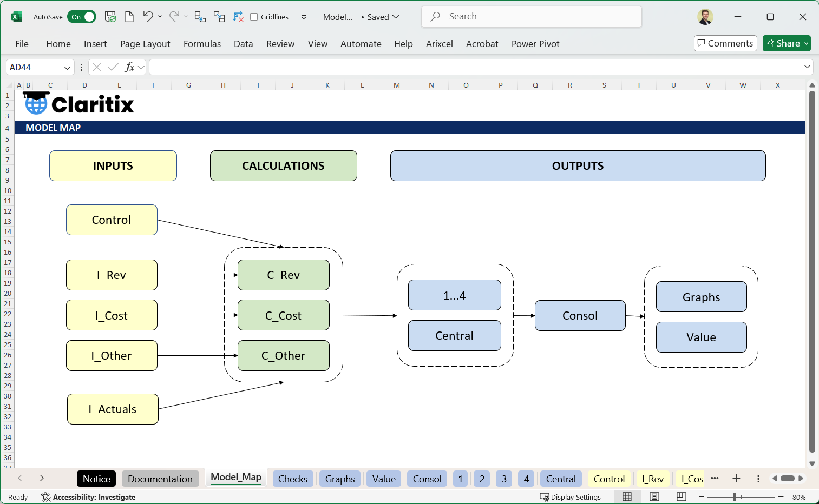Open the Consol sheet tab
819x504 pixels.
coord(427,479)
